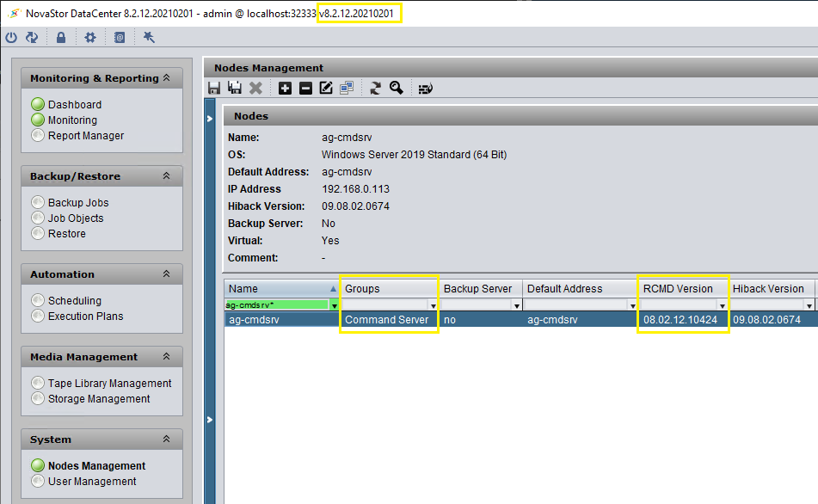Click the Command Server group cell

[x=389, y=319]
